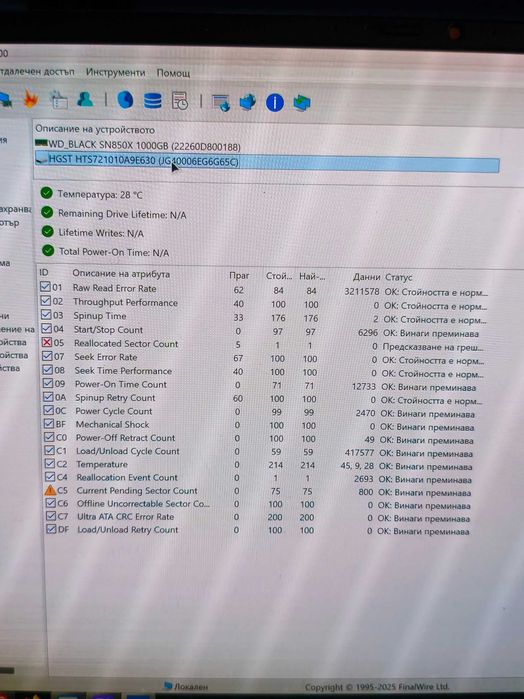Image resolution: width=524 pixels, height=699 pixels.
Task: Toggle checkbox for 07 Seek Error Rate
Action: click(x=47, y=356)
